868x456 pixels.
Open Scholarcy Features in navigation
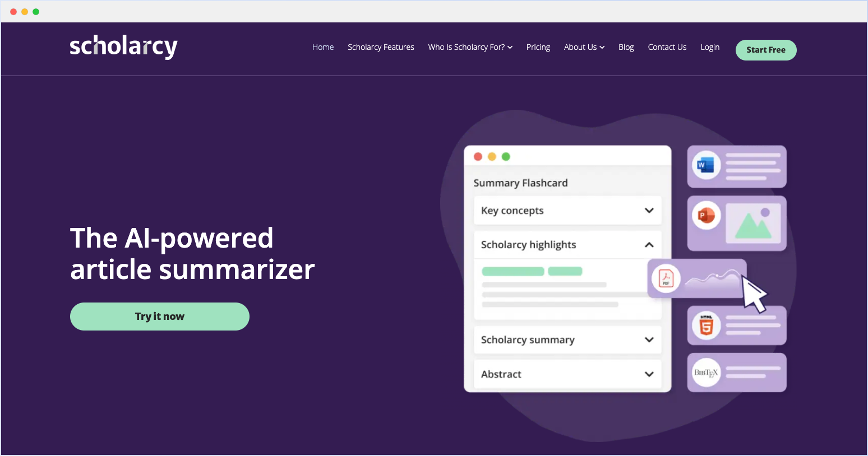[x=381, y=47]
